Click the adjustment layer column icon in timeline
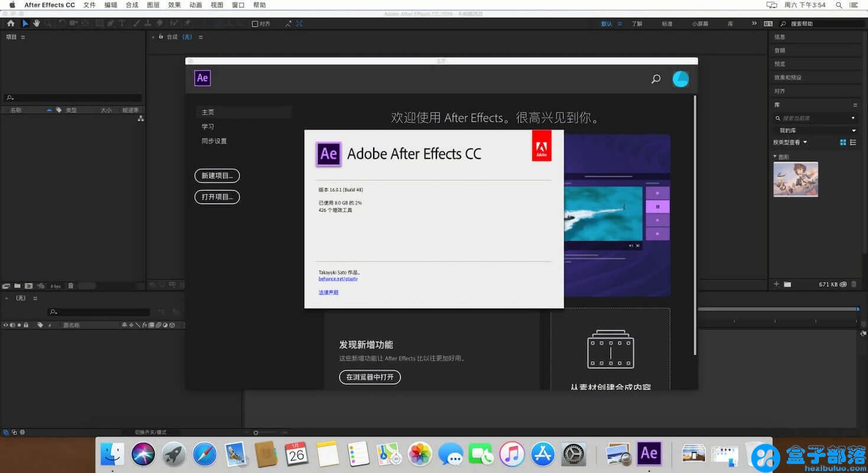The image size is (868, 473). tap(165, 325)
